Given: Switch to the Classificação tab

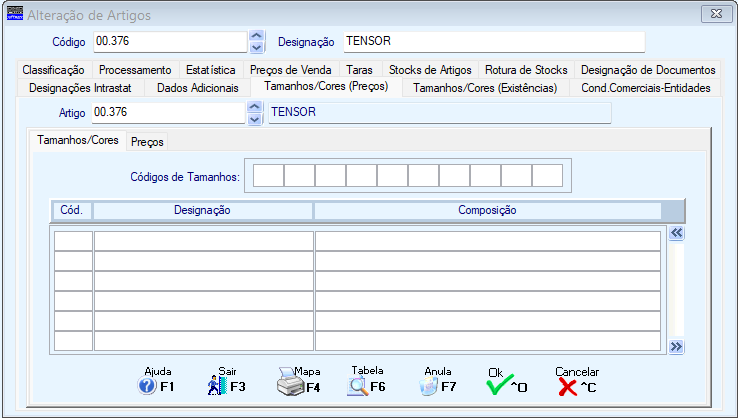Looking at the screenshot, I should coord(53,70).
